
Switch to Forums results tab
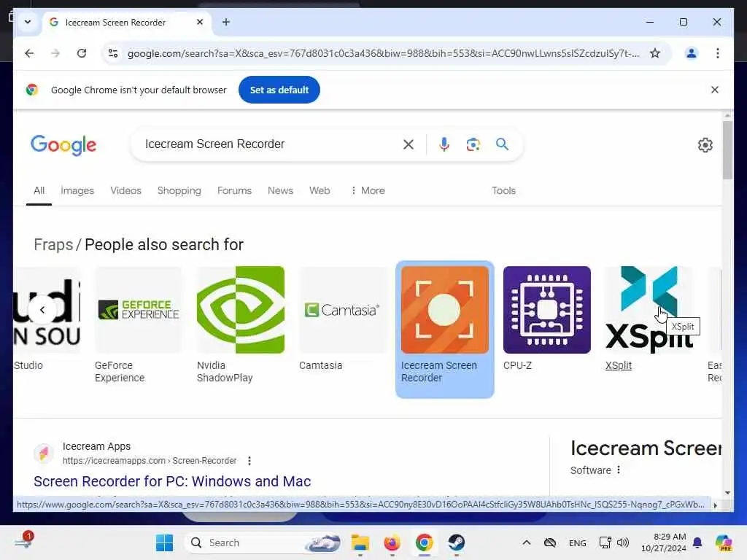point(234,190)
